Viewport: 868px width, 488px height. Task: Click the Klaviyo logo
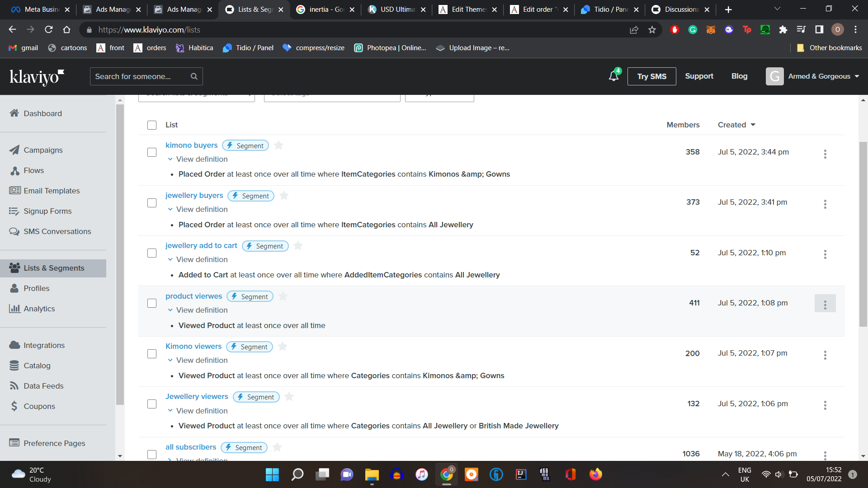coord(37,77)
